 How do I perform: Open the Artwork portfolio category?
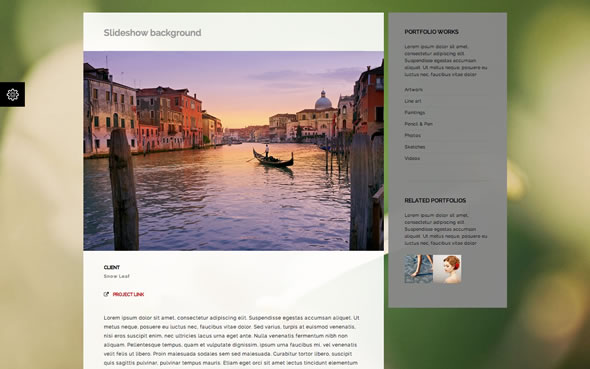pyautogui.click(x=414, y=90)
